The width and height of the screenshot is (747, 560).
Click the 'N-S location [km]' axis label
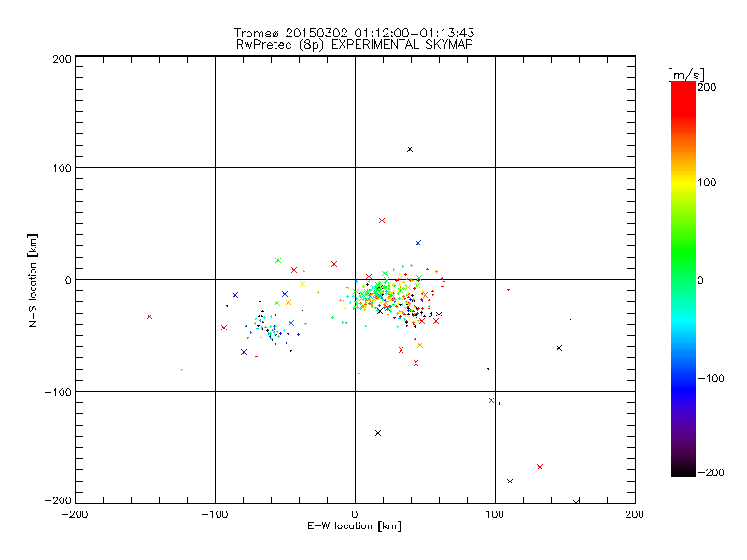click(x=33, y=280)
